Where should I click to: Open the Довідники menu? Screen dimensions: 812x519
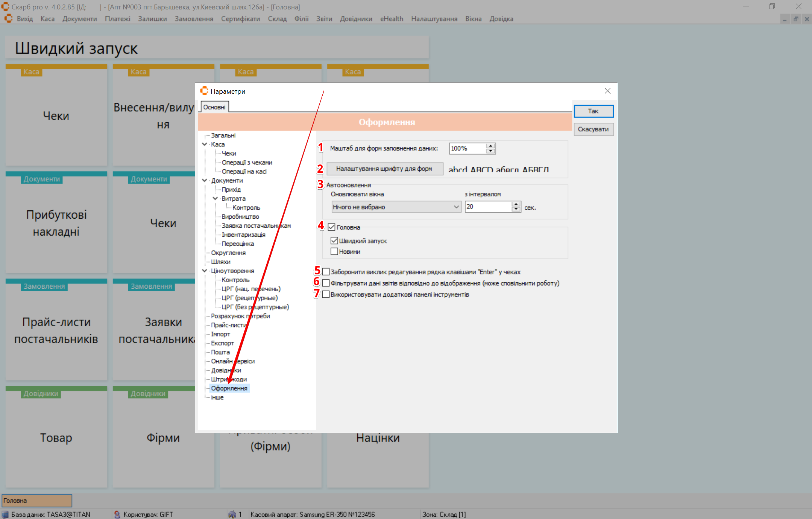click(x=356, y=19)
